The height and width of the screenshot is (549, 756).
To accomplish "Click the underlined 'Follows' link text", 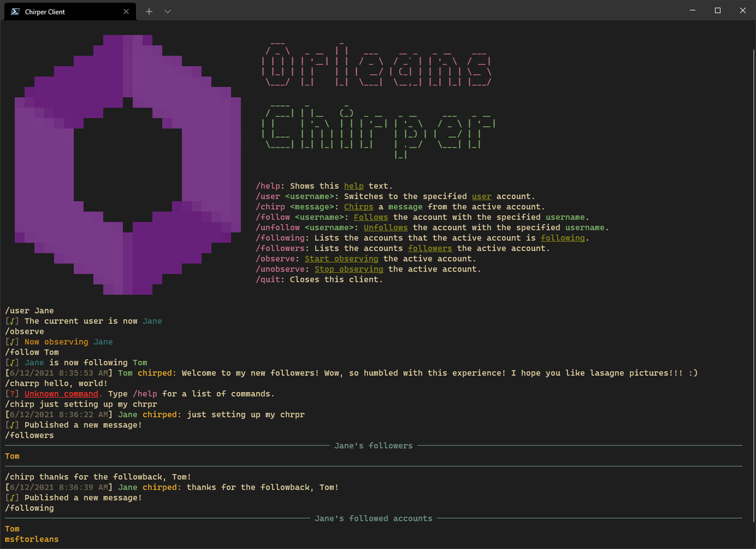I will coord(371,217).
